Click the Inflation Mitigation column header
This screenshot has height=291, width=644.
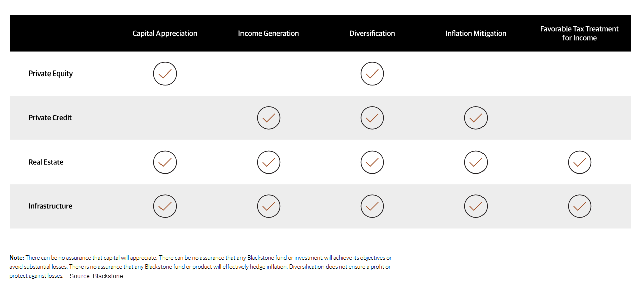pos(476,34)
